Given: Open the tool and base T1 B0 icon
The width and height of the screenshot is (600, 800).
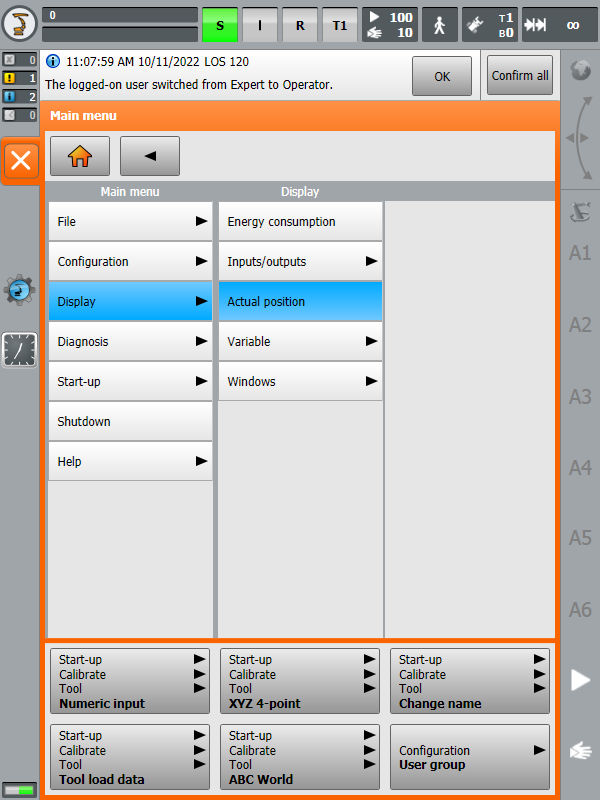Looking at the screenshot, I should point(490,25).
